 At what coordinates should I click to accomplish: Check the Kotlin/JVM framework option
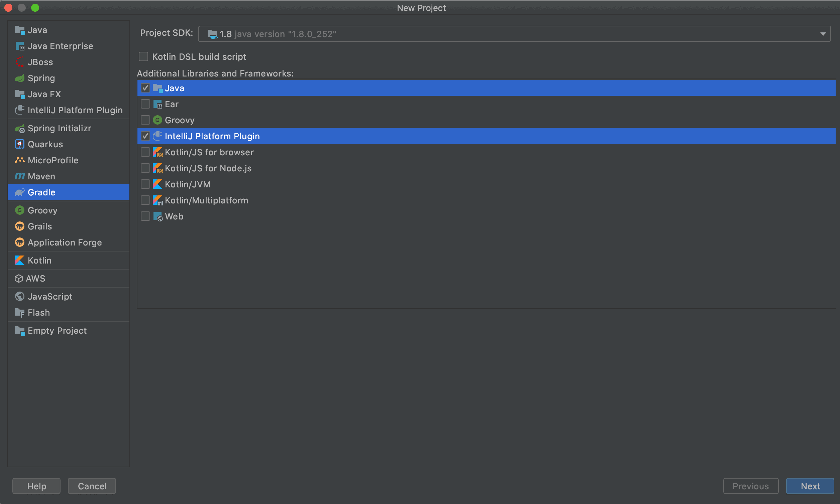(145, 184)
